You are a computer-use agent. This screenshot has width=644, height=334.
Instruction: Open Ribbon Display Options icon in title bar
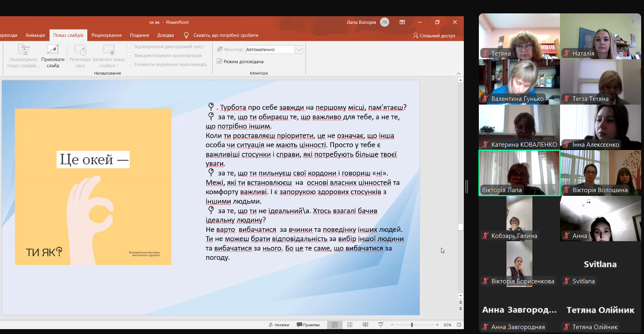(402, 22)
